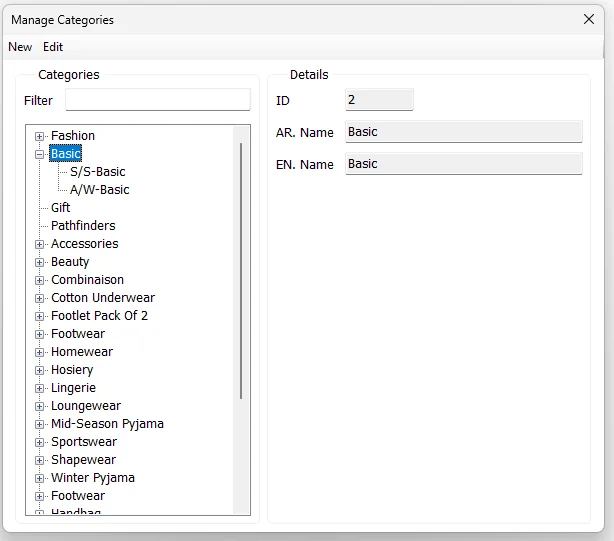Select the Mid-Season Pyjama category
614x541 pixels.
107,424
